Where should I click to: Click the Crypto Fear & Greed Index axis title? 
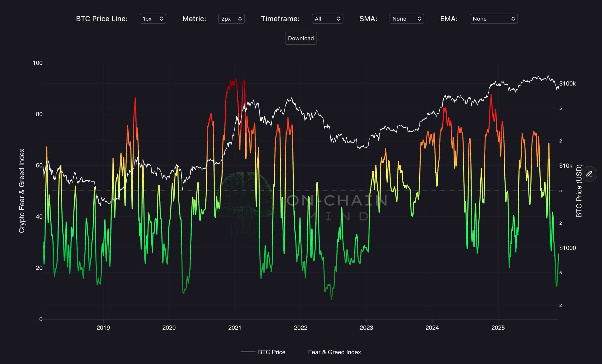point(22,191)
